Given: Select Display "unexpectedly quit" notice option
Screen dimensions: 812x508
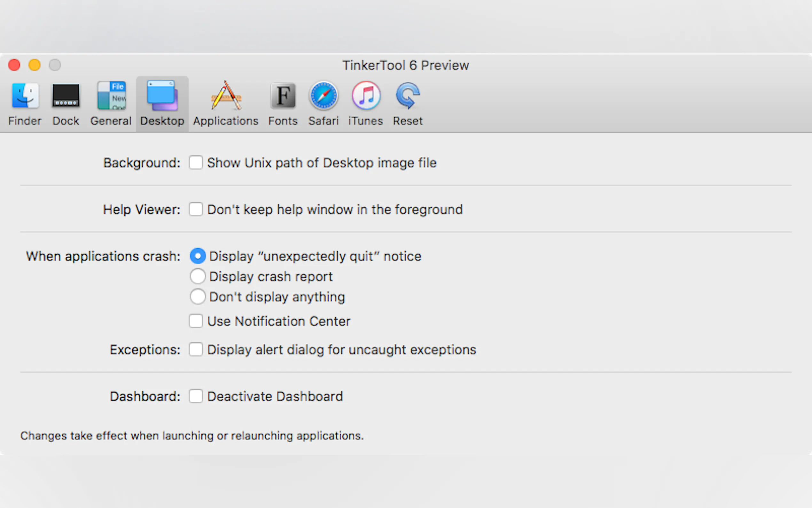Looking at the screenshot, I should (x=198, y=256).
